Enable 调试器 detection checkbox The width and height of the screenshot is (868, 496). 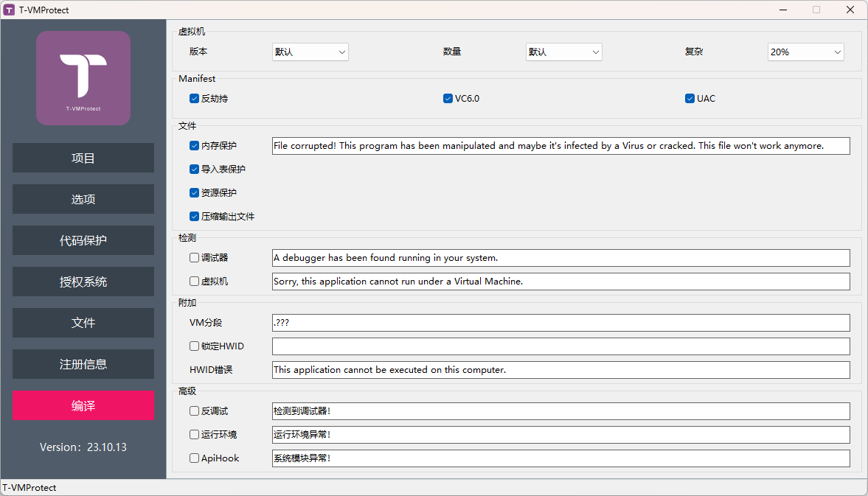[x=195, y=258]
